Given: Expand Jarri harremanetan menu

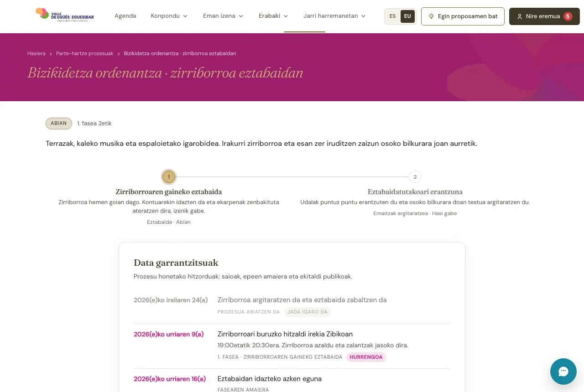Looking at the screenshot, I should pos(335,16).
